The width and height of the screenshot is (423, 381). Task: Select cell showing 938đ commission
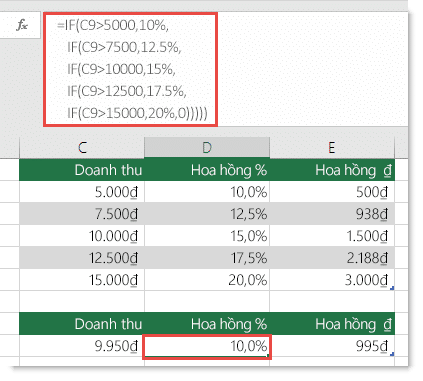[x=332, y=214]
